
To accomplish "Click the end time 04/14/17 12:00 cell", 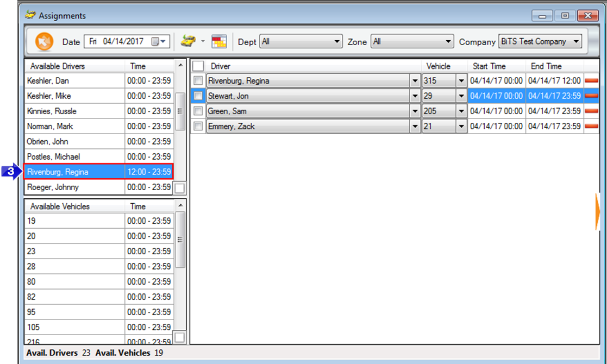I will (x=555, y=81).
